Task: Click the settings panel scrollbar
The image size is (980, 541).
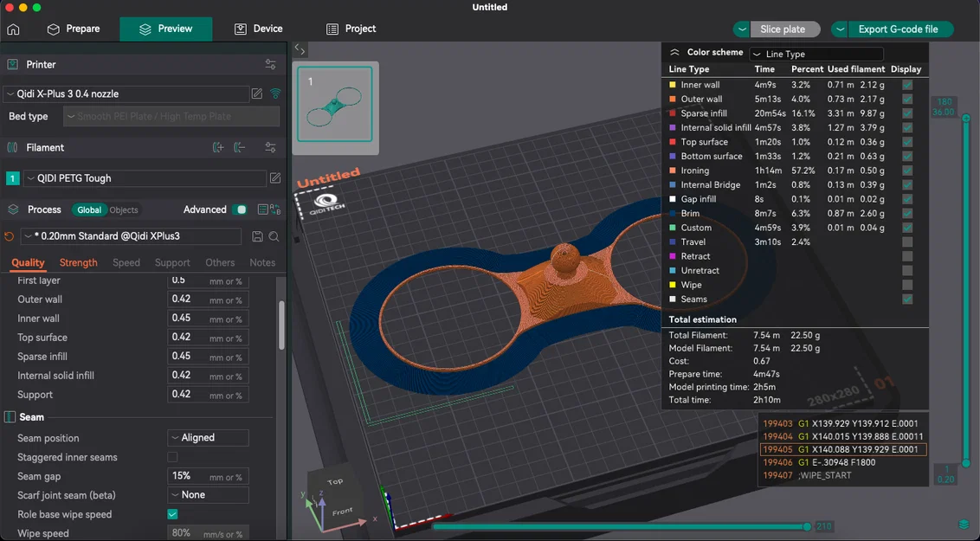Action: (281, 325)
